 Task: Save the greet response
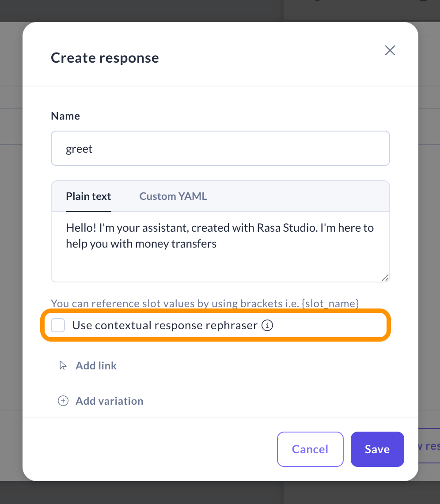(377, 449)
